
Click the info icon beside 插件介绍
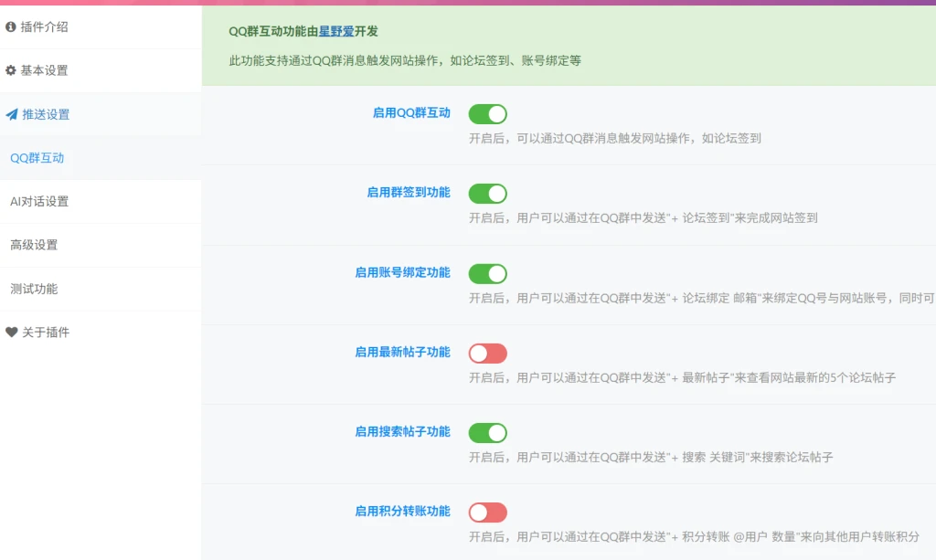point(11,27)
